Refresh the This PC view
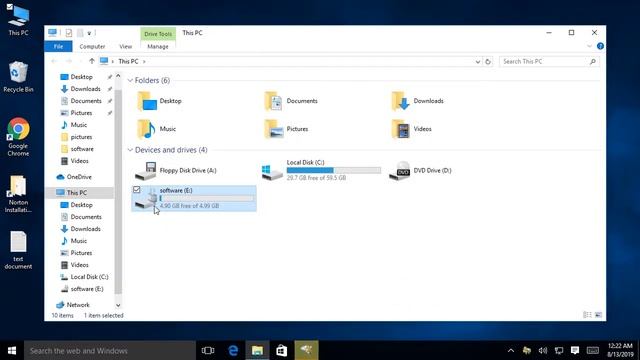The width and height of the screenshot is (640, 360). [x=488, y=62]
